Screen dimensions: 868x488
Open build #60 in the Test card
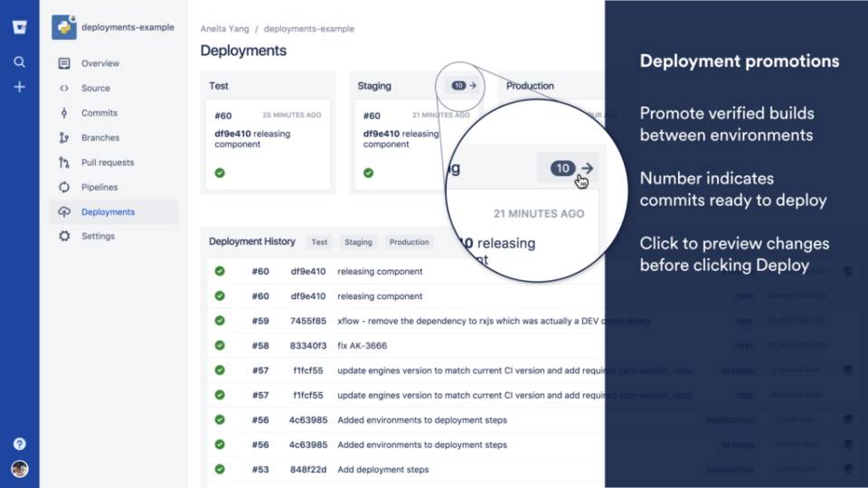click(223, 116)
